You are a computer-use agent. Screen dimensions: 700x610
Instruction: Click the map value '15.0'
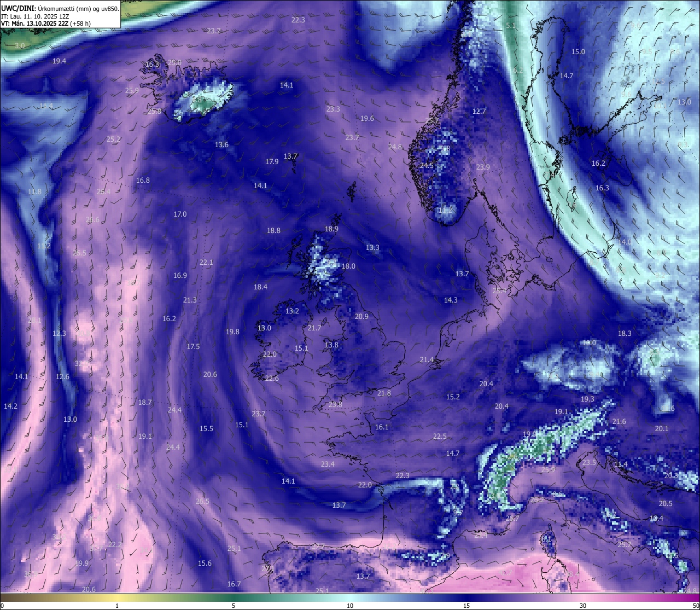(x=578, y=52)
